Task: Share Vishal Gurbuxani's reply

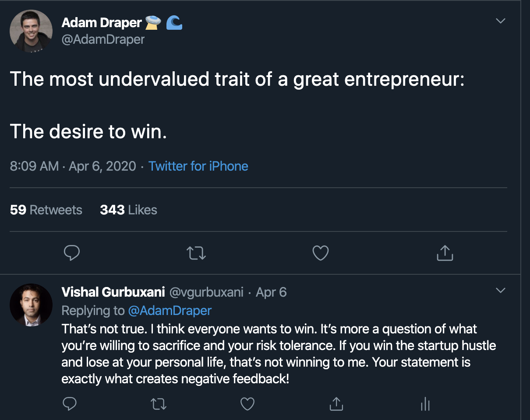Action: [336, 404]
